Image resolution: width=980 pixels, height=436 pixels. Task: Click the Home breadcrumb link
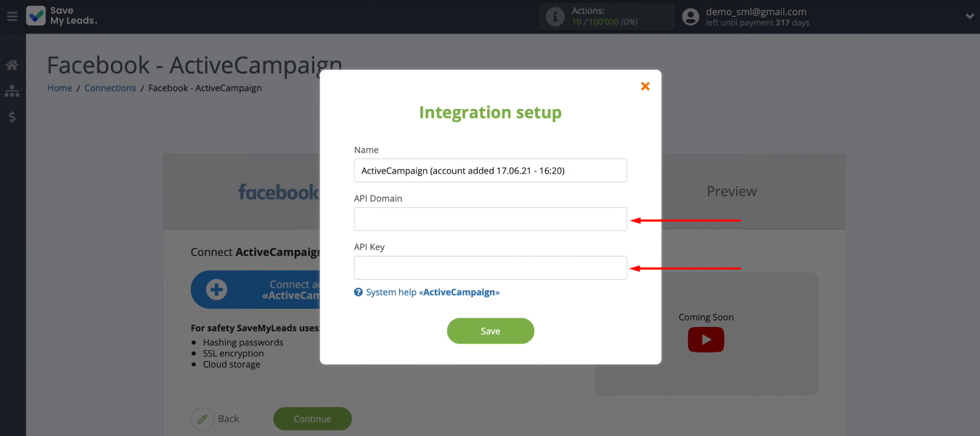60,88
